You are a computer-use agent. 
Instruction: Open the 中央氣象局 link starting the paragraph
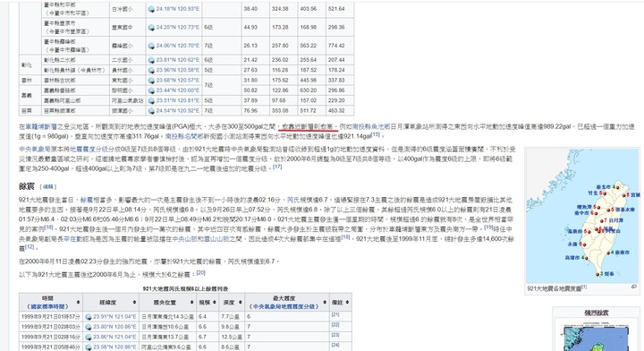(x=35, y=150)
